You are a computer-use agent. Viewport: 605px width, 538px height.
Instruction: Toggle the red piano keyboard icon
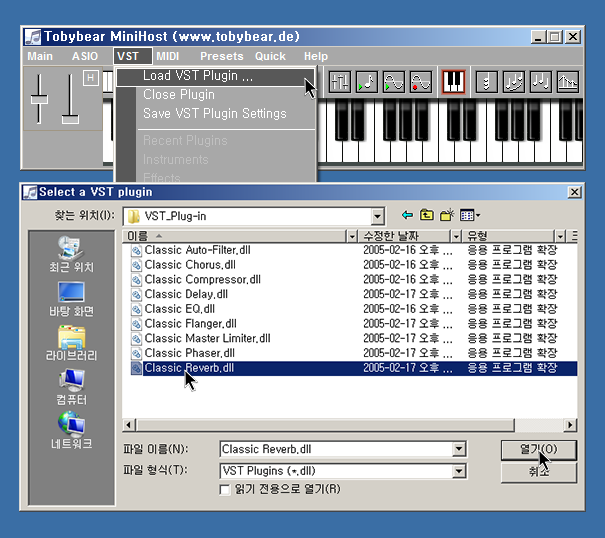[453, 82]
